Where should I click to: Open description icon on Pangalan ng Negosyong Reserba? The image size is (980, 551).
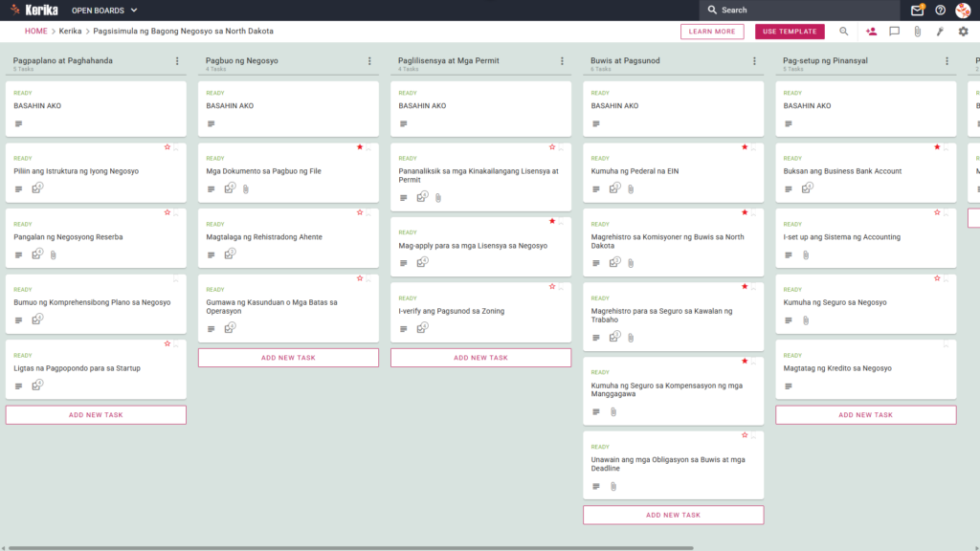click(x=19, y=254)
